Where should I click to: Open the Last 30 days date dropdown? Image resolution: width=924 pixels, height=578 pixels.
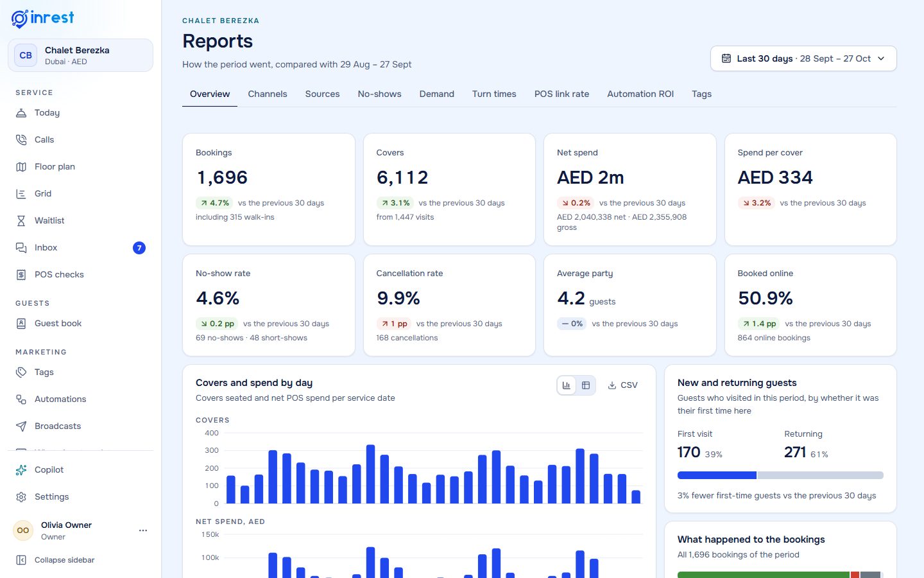point(803,58)
